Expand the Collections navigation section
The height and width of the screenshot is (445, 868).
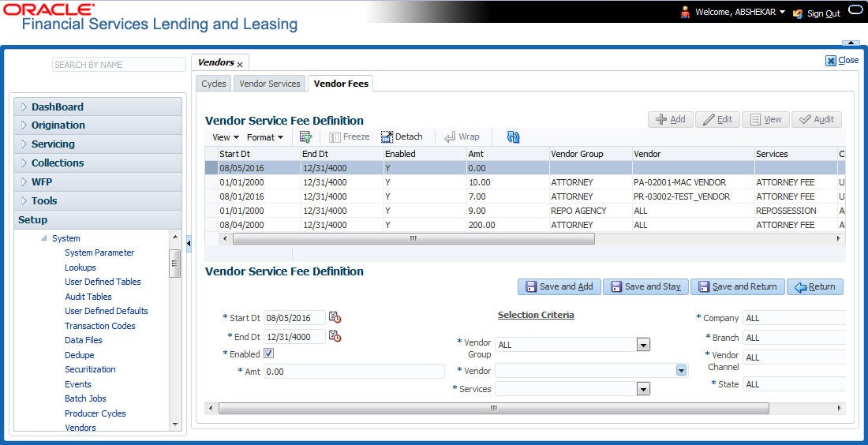(98, 163)
